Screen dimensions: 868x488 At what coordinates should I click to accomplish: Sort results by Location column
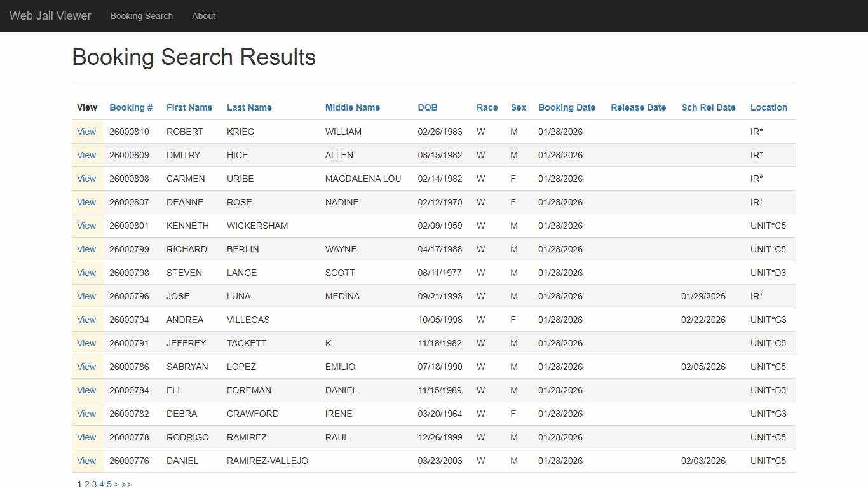tap(768, 107)
